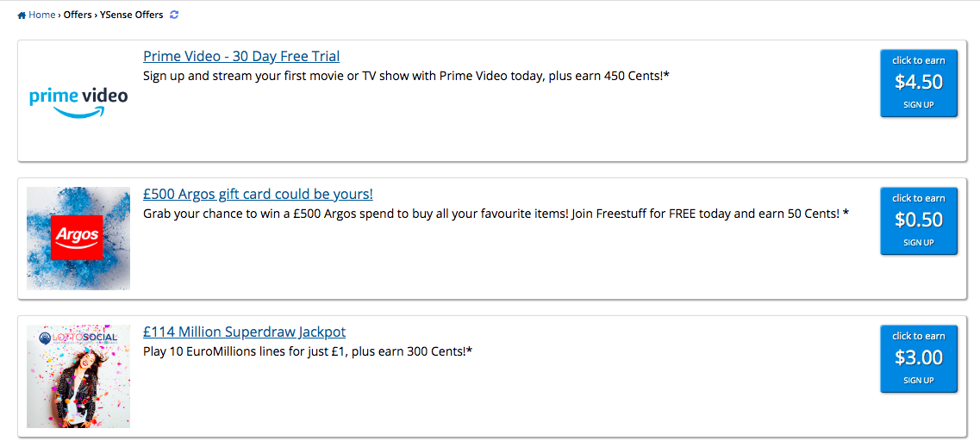
Task: Refresh offers with the blue reload icon
Action: (x=174, y=15)
